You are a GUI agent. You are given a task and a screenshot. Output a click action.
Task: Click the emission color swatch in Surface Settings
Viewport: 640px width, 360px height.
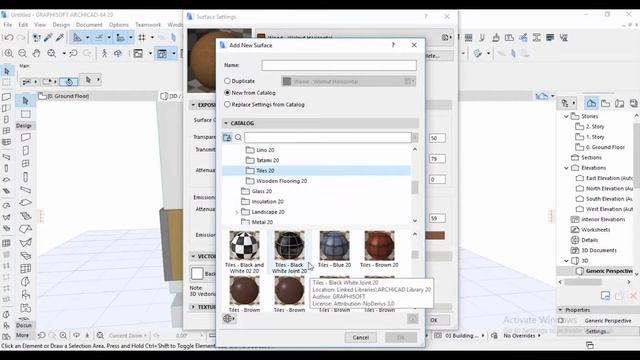(435, 235)
